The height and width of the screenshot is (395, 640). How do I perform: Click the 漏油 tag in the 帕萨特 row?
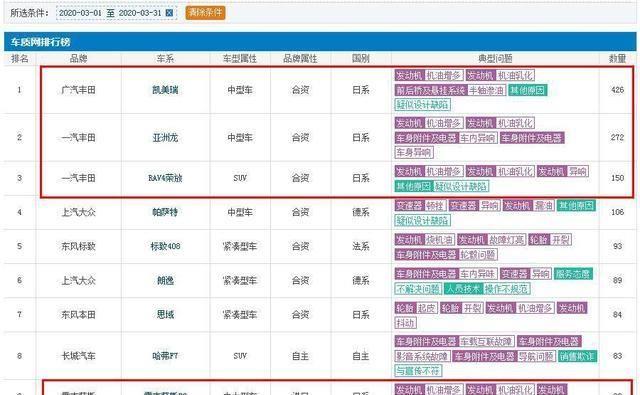click(543, 206)
